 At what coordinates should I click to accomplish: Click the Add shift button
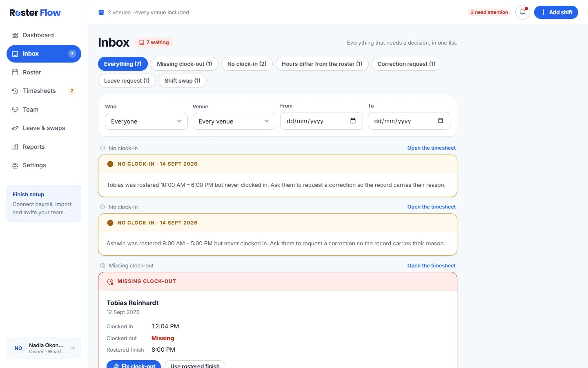coord(556,12)
